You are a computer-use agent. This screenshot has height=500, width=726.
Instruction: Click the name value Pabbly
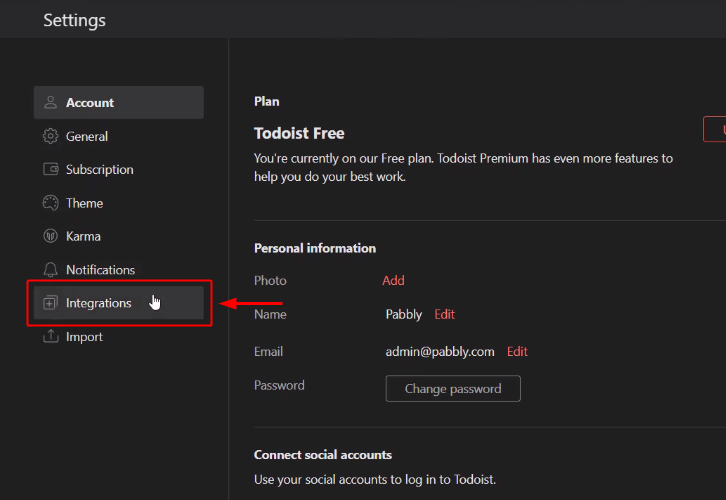pyautogui.click(x=404, y=315)
